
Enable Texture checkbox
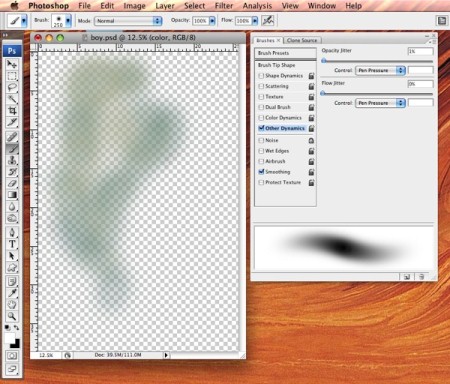261,97
